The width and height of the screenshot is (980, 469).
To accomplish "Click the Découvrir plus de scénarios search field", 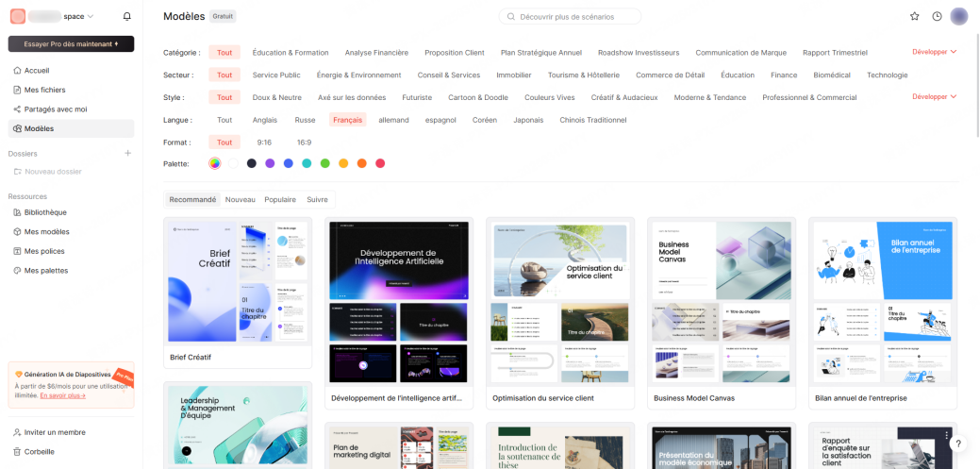I will 570,17.
